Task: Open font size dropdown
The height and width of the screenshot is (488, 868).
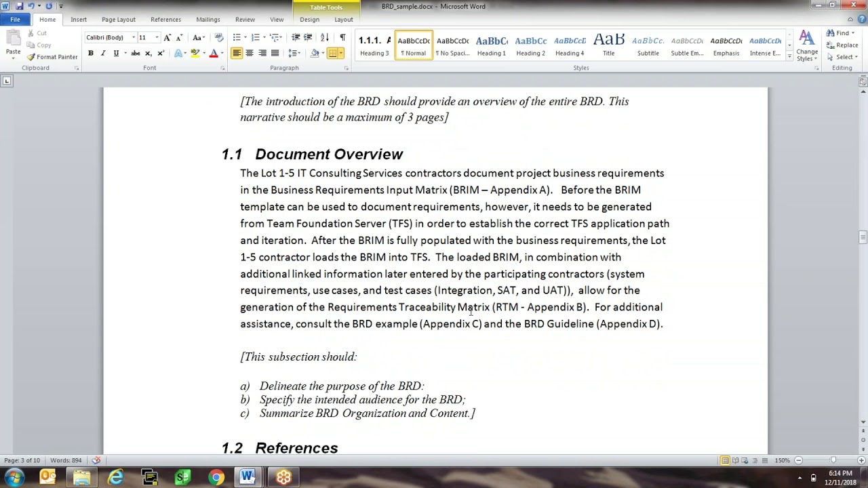Action: (x=157, y=37)
